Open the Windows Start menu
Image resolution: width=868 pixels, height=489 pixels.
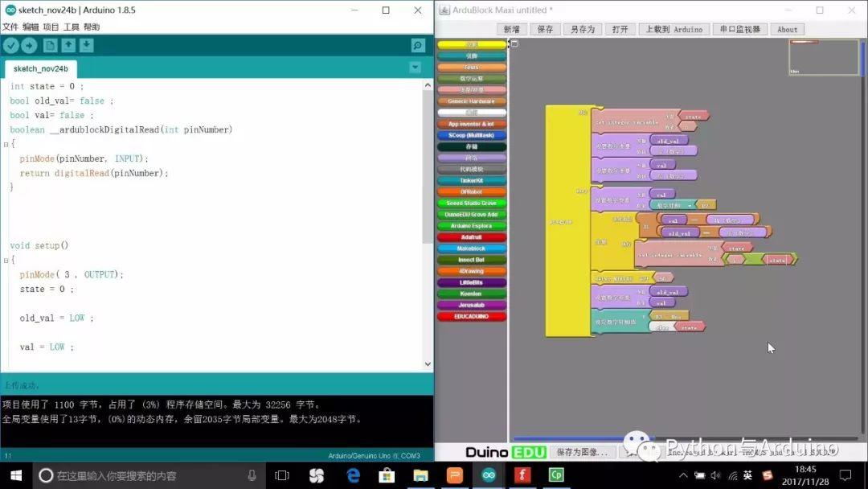click(x=15, y=475)
